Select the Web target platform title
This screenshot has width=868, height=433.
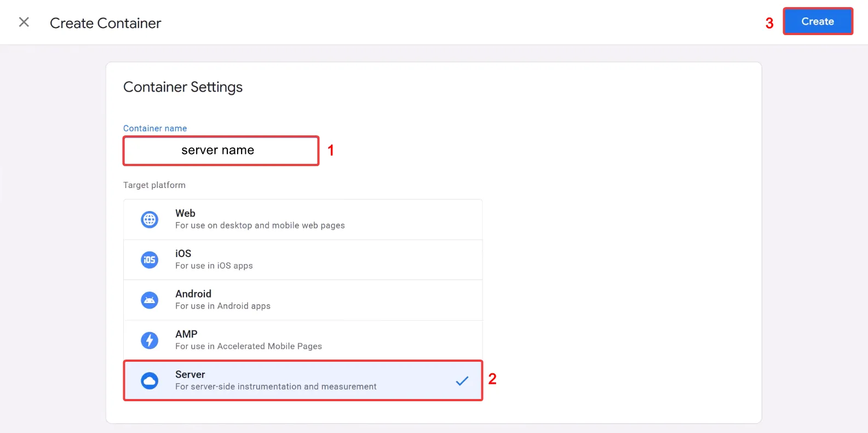coord(185,213)
